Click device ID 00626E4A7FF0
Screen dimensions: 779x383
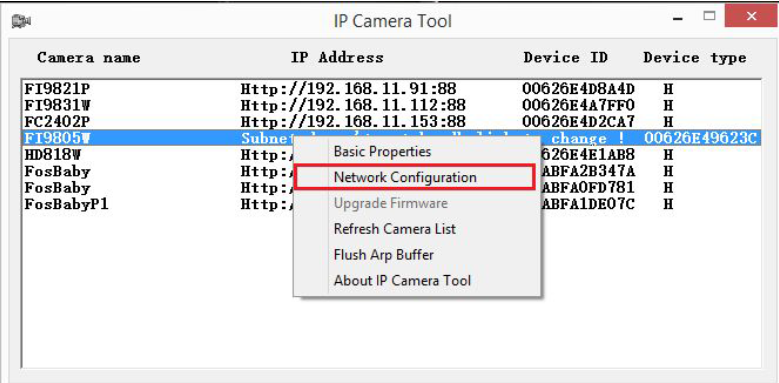click(578, 105)
